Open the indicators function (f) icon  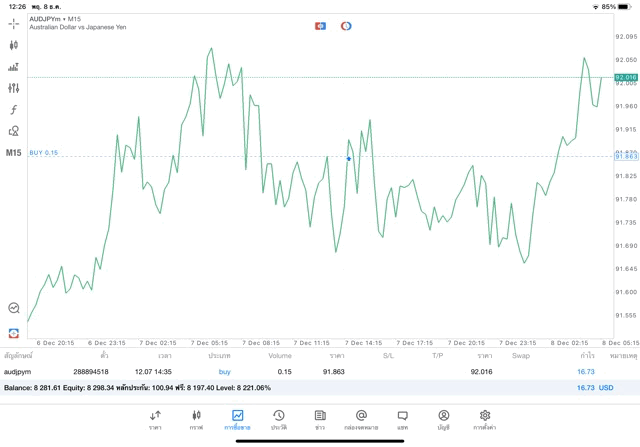13,109
